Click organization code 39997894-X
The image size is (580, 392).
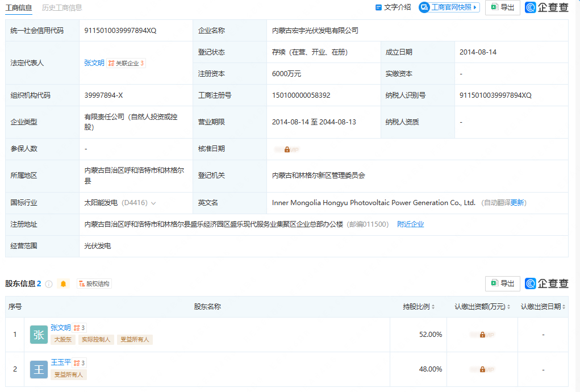click(x=103, y=95)
